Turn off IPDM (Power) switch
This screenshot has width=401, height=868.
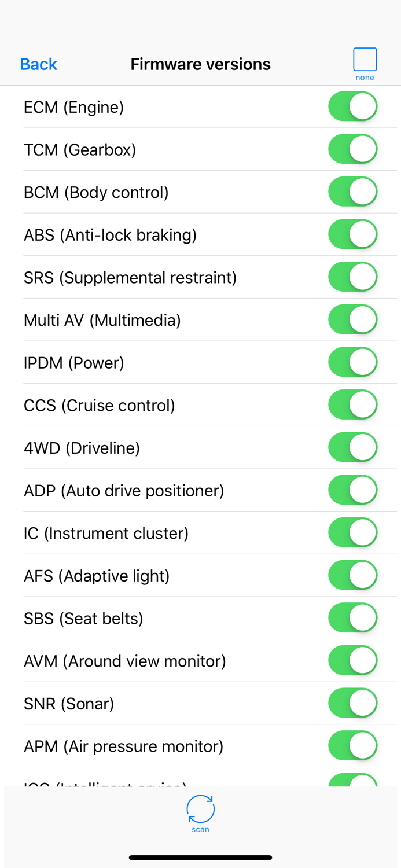(352, 362)
